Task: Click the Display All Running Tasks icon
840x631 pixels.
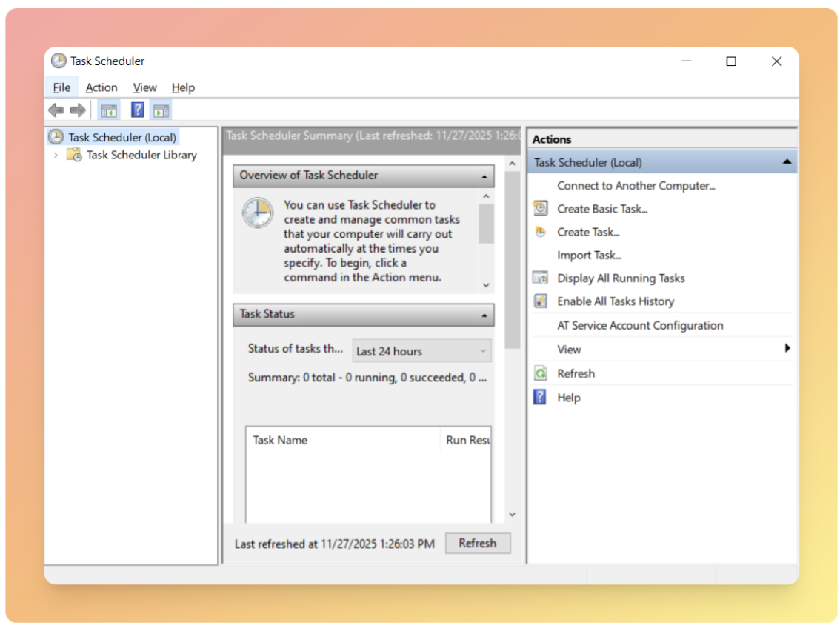Action: [x=541, y=278]
